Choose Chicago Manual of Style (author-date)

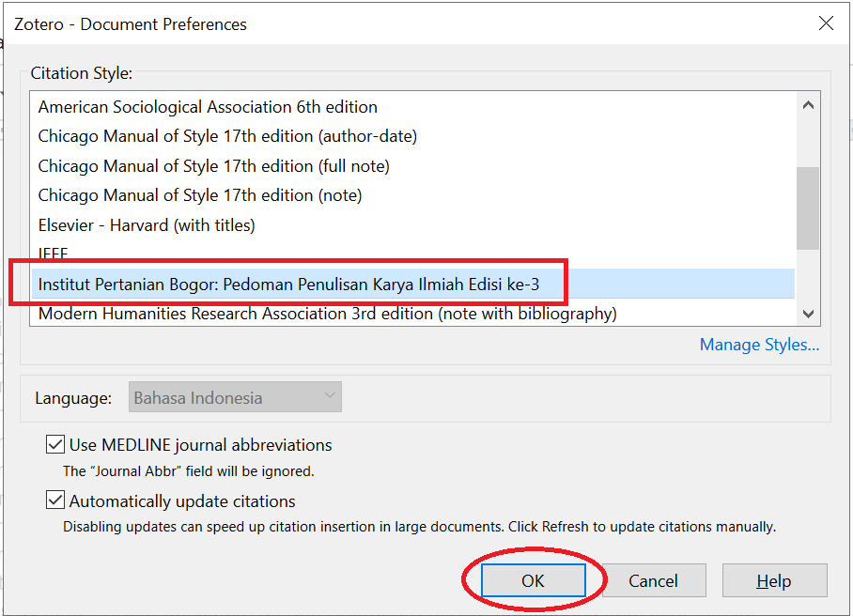coord(227,136)
